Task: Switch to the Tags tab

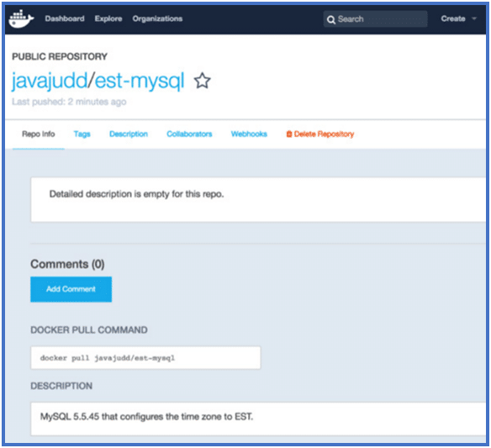Action: tap(82, 134)
